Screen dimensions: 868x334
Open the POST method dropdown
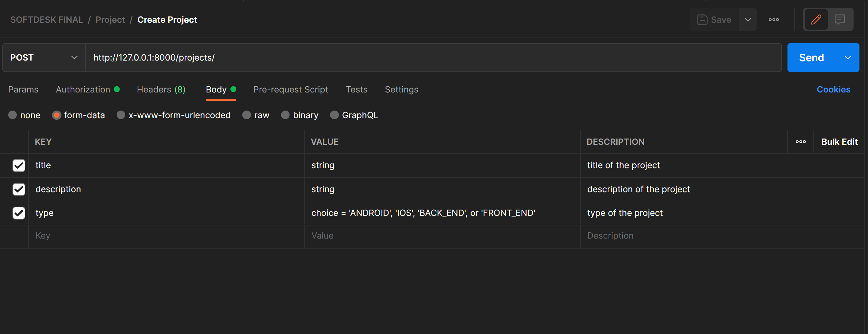pyautogui.click(x=43, y=57)
